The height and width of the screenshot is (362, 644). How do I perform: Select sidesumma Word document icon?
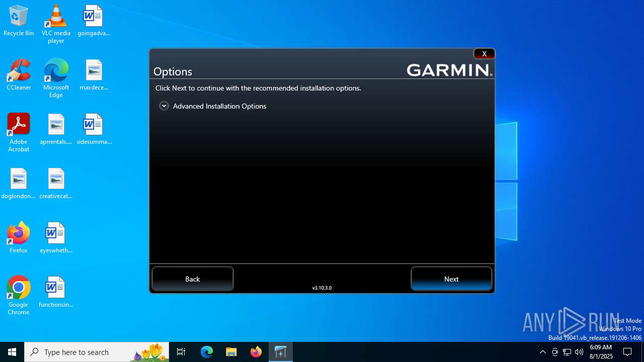coord(94,130)
